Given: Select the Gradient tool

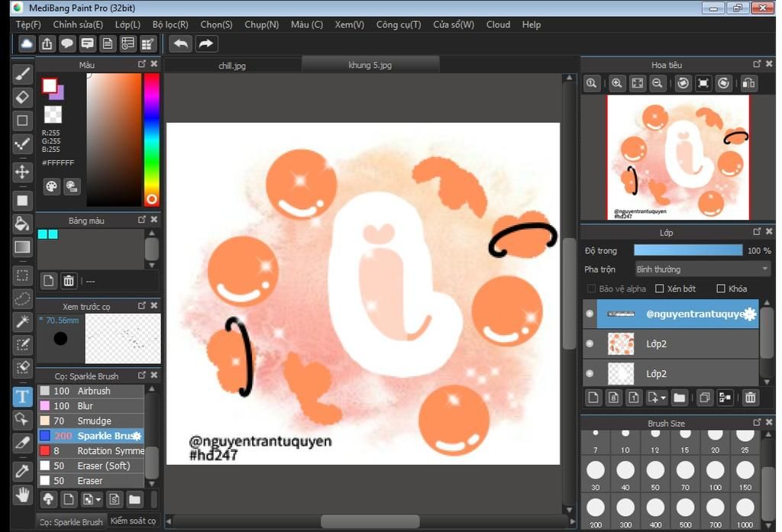Looking at the screenshot, I should pos(22,247).
